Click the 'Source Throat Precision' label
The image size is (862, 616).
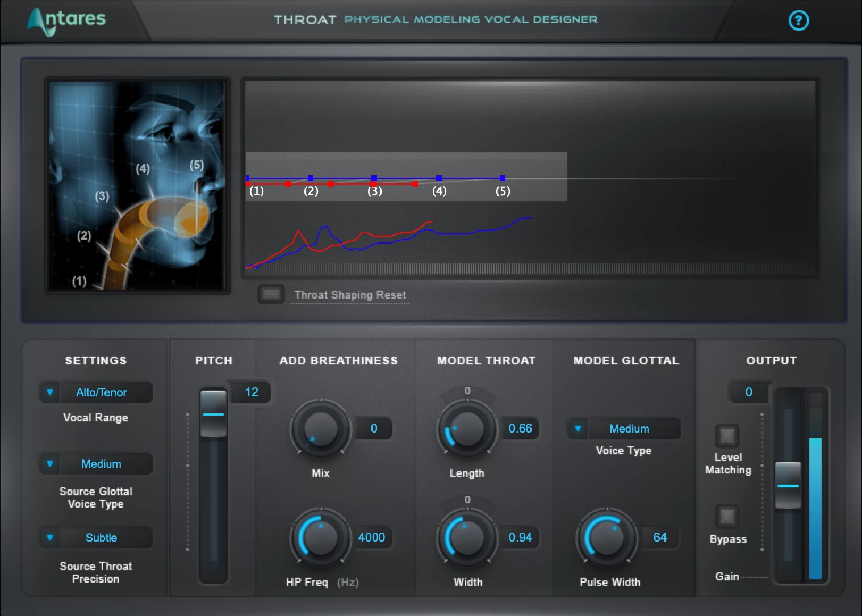[96, 572]
